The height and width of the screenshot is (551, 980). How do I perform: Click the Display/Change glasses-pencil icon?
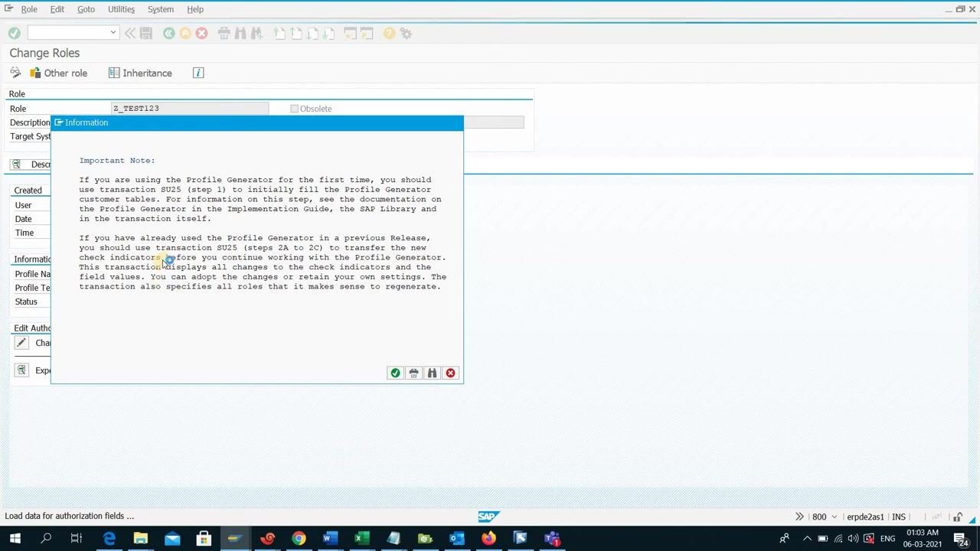pyautogui.click(x=15, y=73)
